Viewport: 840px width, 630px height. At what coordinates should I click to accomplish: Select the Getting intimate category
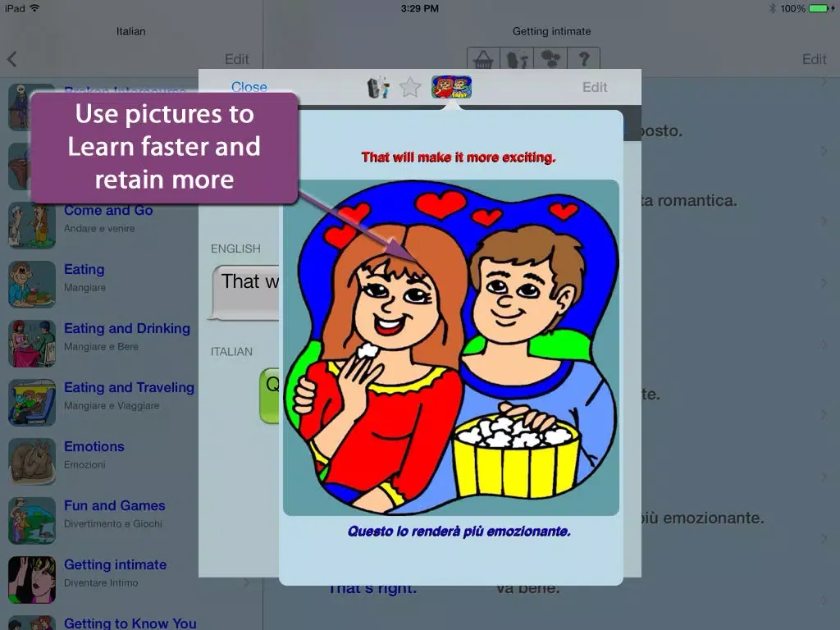pyautogui.click(x=131, y=579)
